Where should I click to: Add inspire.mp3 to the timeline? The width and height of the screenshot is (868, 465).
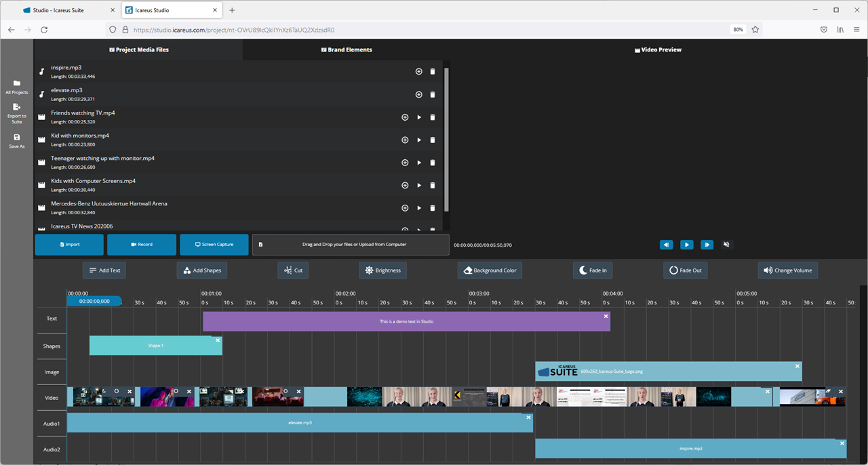[418, 72]
